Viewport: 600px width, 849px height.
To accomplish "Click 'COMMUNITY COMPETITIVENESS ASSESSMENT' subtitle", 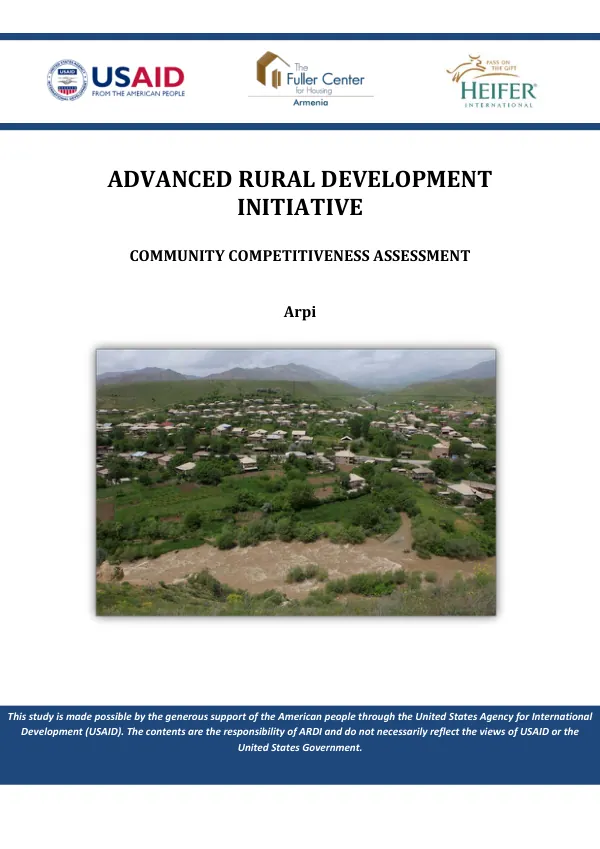I will tap(300, 256).
